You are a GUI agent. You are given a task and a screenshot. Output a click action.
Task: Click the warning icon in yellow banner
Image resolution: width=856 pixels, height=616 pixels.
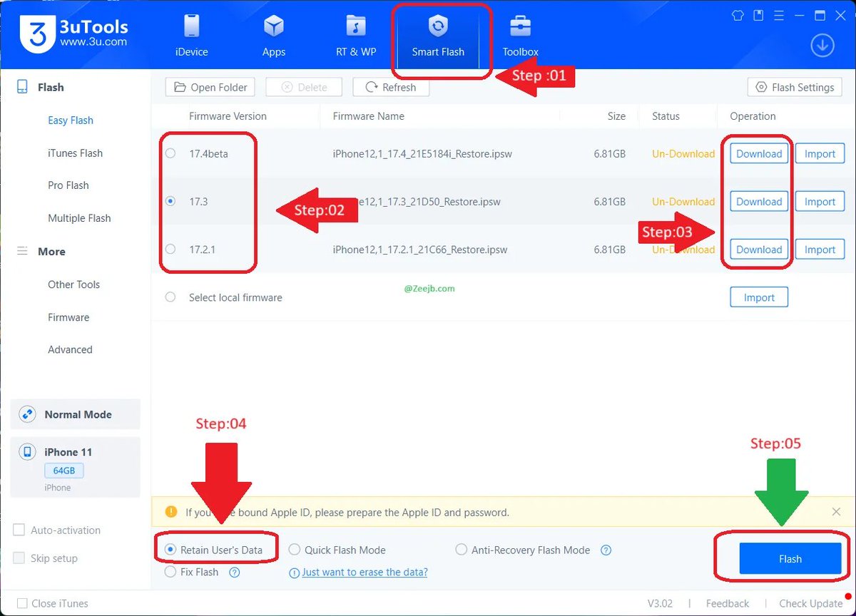(170, 512)
